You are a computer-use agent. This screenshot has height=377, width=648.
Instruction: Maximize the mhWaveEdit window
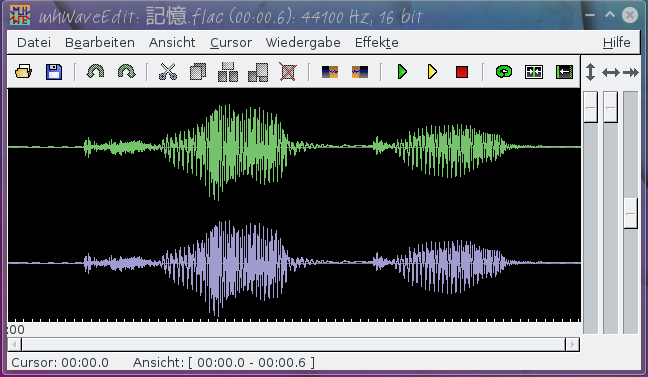[x=610, y=15]
